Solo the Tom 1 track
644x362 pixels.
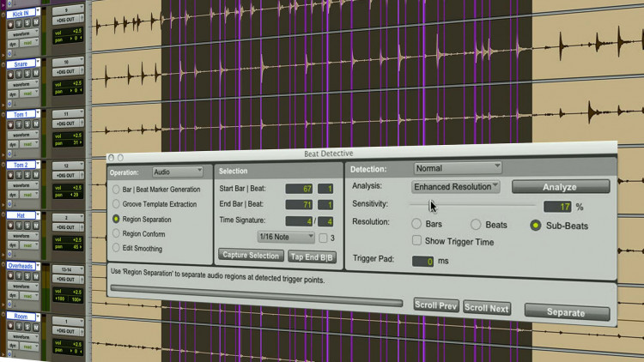pyautogui.click(x=27, y=124)
